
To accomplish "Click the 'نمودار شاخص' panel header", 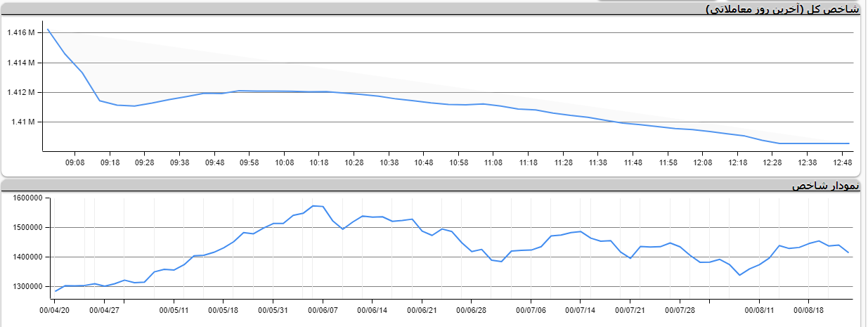I will pos(825,186).
